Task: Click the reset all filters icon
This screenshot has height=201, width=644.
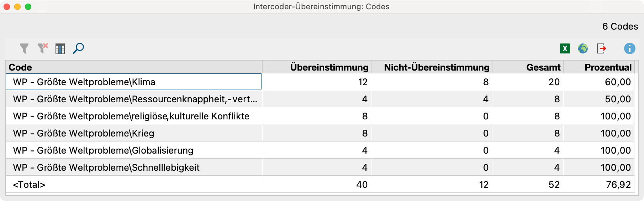Action: point(43,48)
